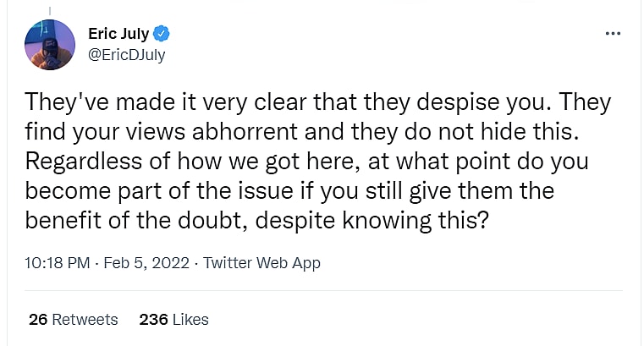Click the word Likes label
644x346 pixels.
(x=191, y=320)
